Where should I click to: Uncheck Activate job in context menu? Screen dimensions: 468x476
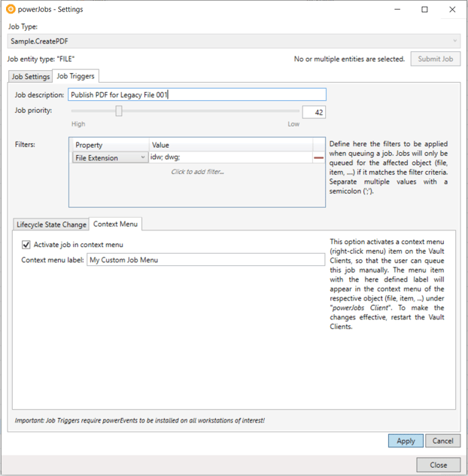26,245
